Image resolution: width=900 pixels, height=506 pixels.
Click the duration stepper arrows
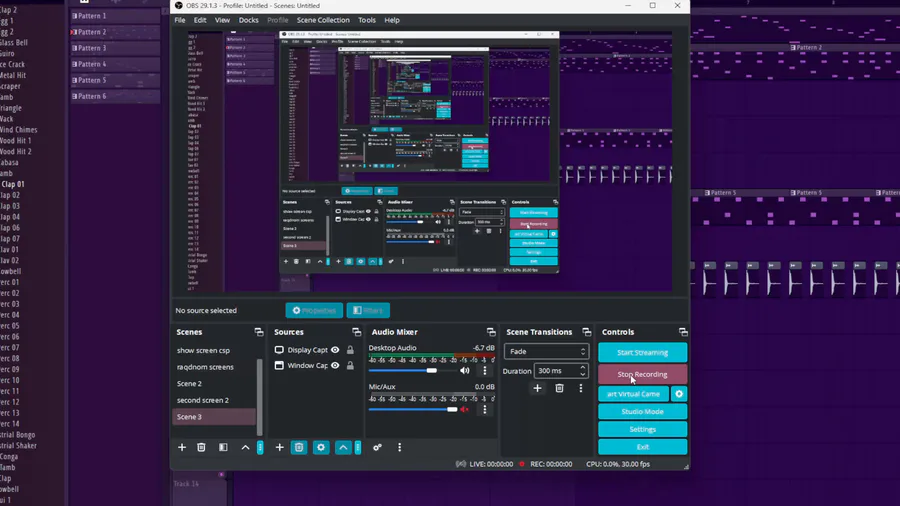coord(583,371)
